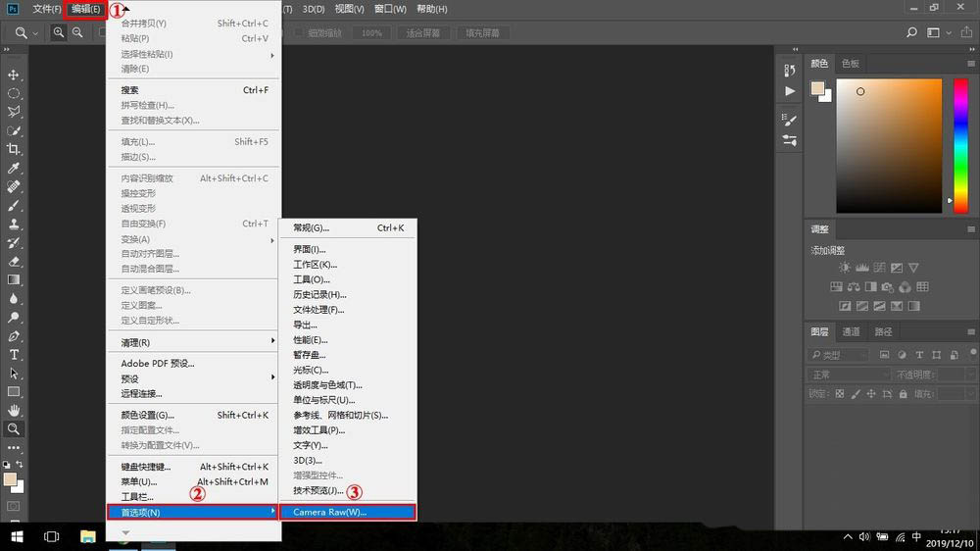Select the Elliptical Marquee tool
This screenshot has height=551, width=980.
point(13,94)
